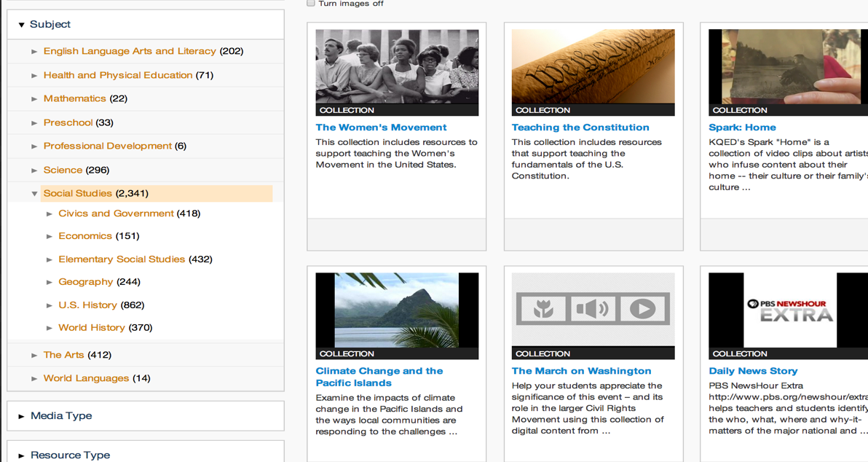Screen dimensions: 868x462
Task: Open The Women's Movement collection
Action: pos(381,127)
